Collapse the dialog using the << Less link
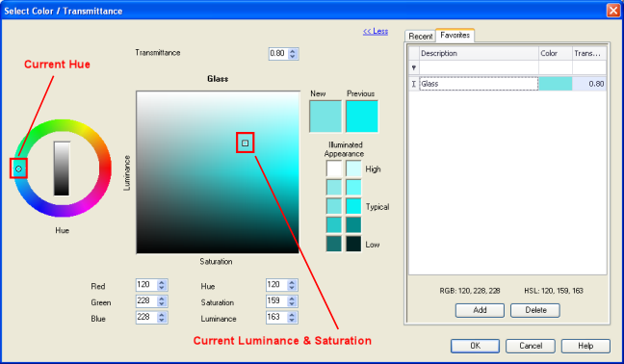 click(x=376, y=31)
